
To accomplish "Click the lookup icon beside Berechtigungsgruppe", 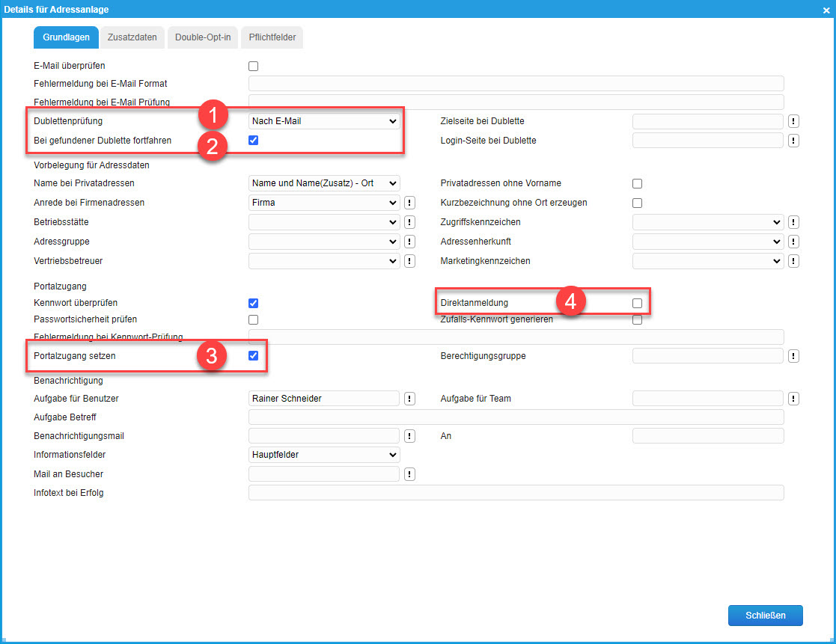I will (793, 356).
